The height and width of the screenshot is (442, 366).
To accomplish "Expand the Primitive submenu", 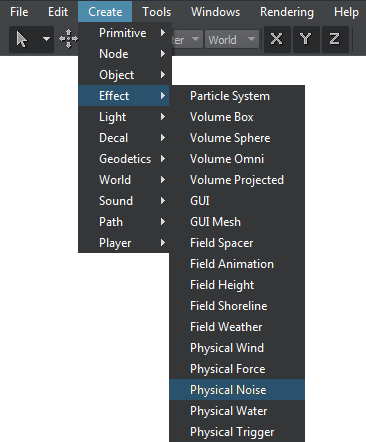I will pyautogui.click(x=124, y=33).
